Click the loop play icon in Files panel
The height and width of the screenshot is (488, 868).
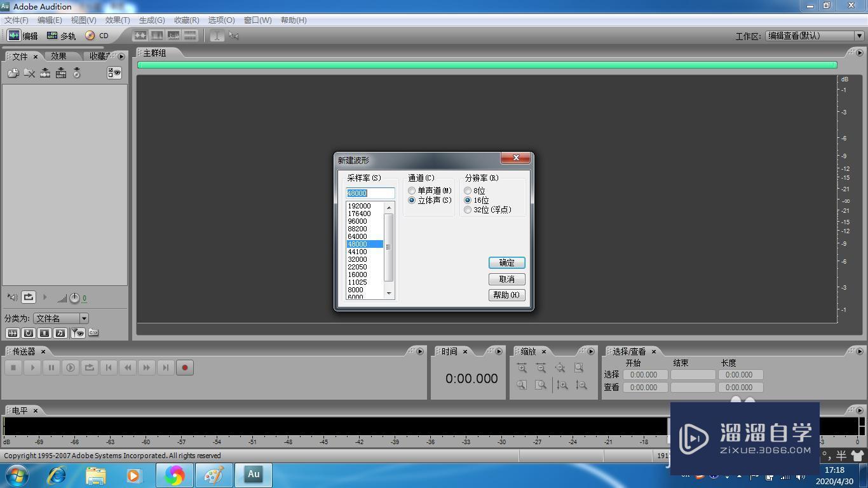click(29, 297)
